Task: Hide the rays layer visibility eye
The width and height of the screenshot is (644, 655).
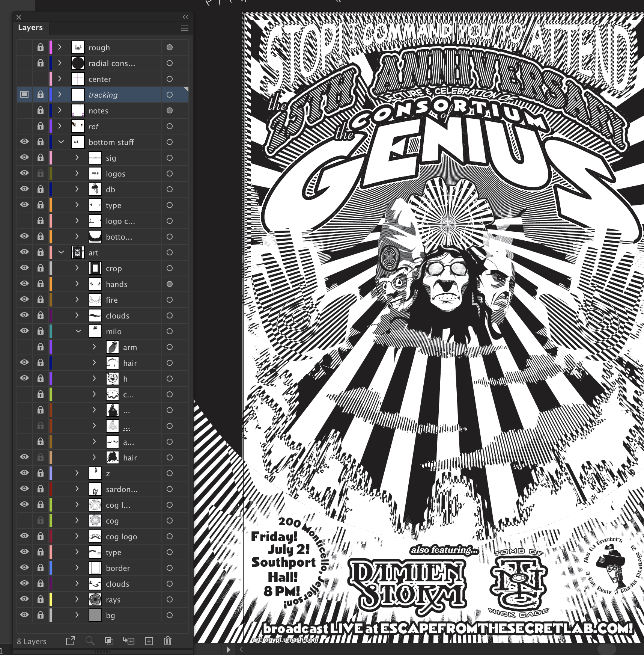Action: pyautogui.click(x=24, y=599)
